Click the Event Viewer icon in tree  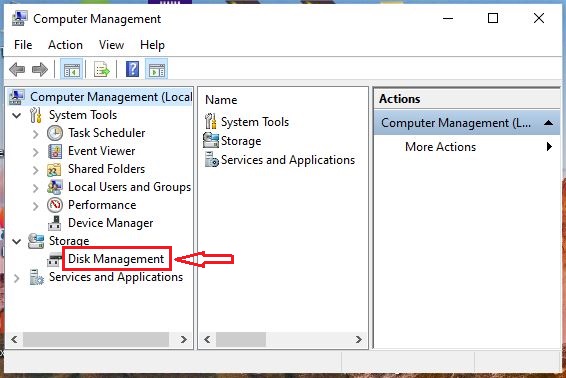[x=55, y=151]
